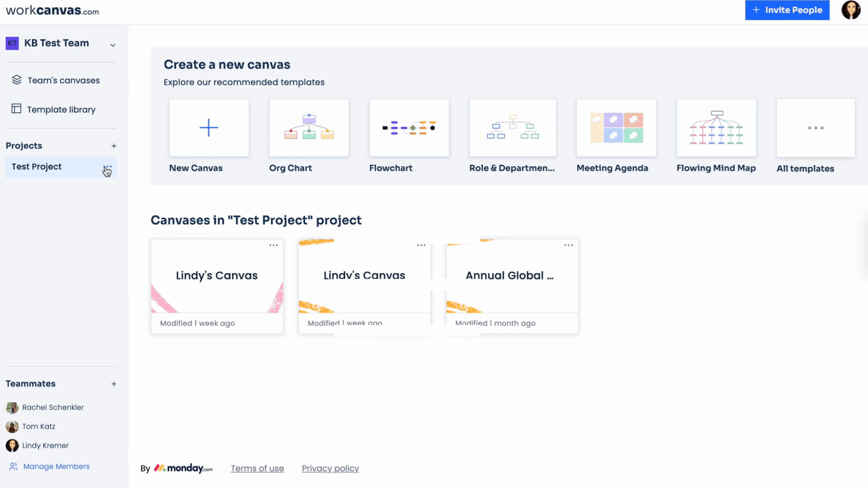Image resolution: width=868 pixels, height=488 pixels.
Task: Collapse the KB Test Team header
Action: (113, 45)
